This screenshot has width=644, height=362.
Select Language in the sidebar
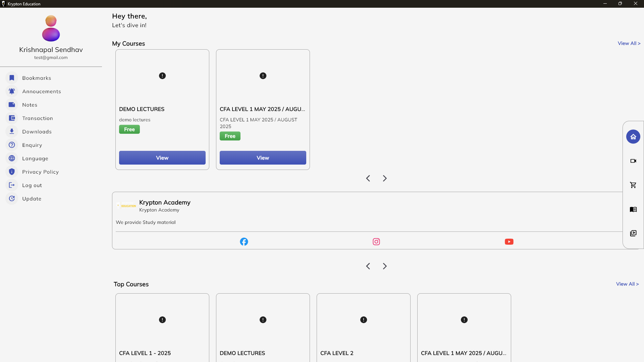pos(35,159)
